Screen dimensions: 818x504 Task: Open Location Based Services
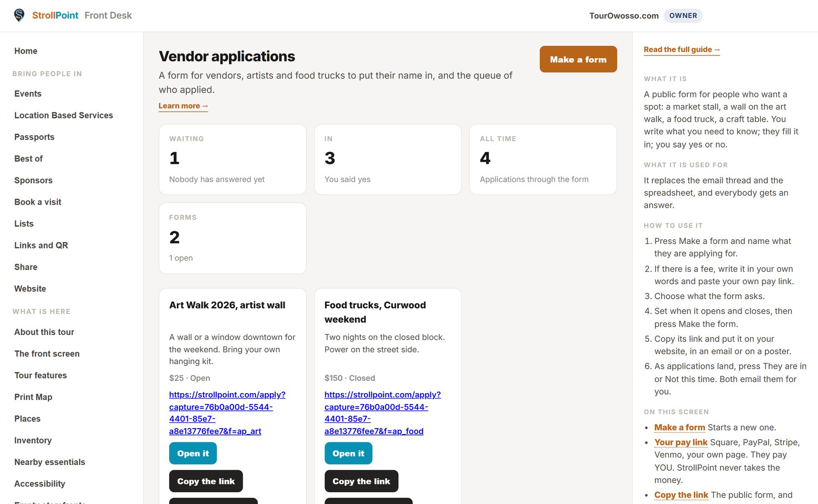tap(64, 115)
